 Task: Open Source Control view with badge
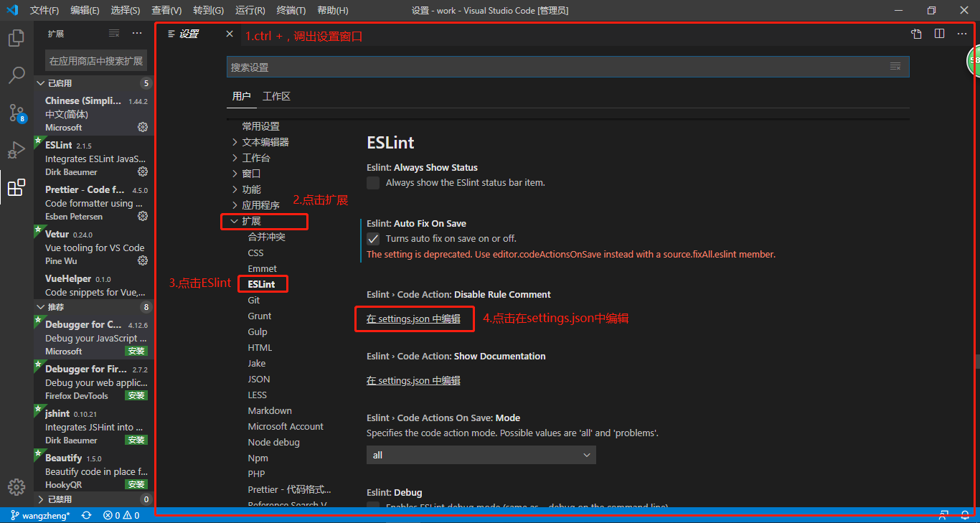click(17, 113)
